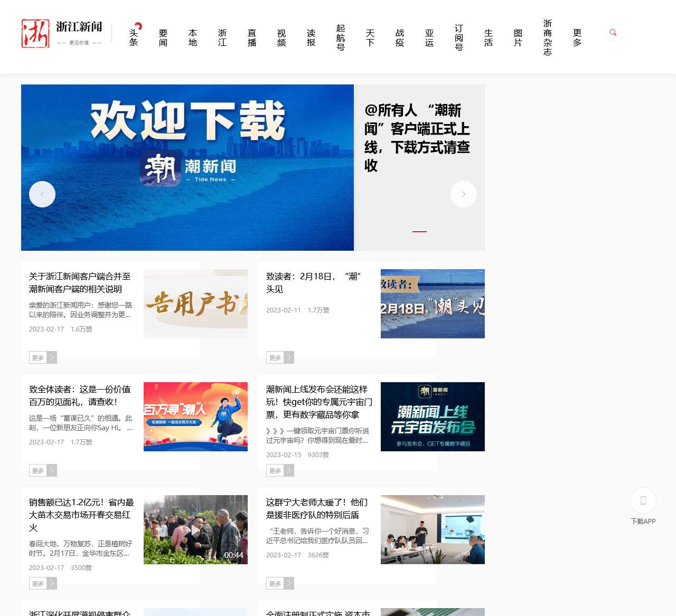Click the download APP phone icon
676x616 pixels.
[x=643, y=500]
